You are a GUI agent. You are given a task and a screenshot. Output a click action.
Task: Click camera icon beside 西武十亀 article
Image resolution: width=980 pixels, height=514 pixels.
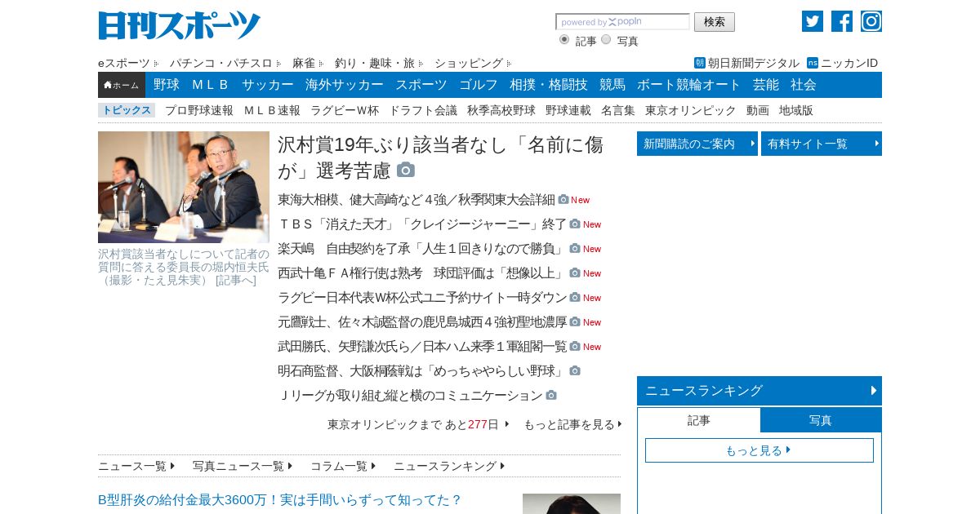[x=575, y=273]
